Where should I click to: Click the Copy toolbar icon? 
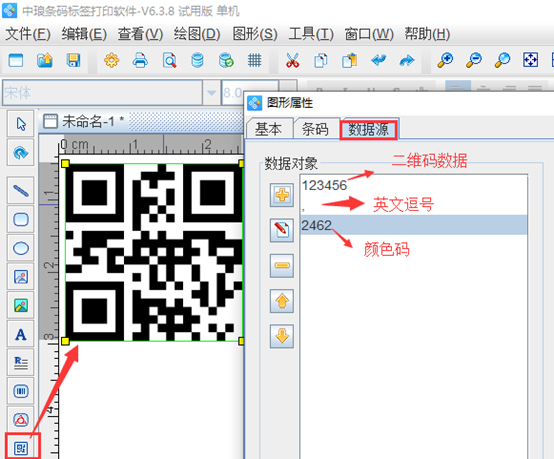(321, 60)
